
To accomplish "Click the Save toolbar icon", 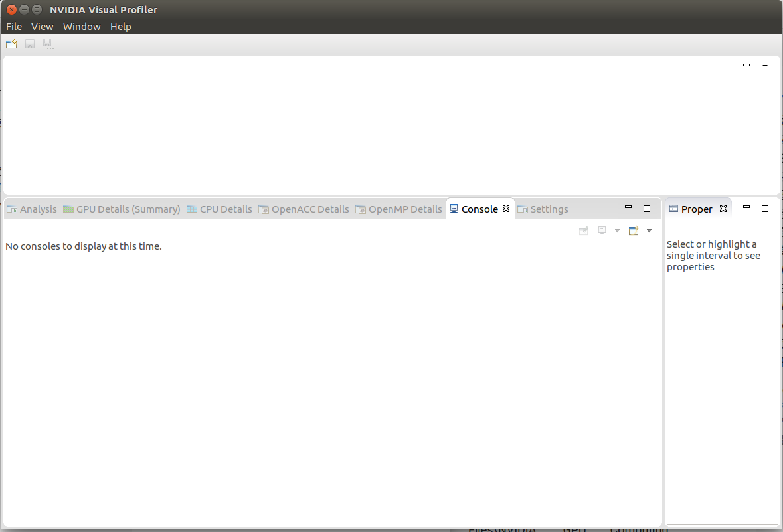I will click(x=29, y=43).
